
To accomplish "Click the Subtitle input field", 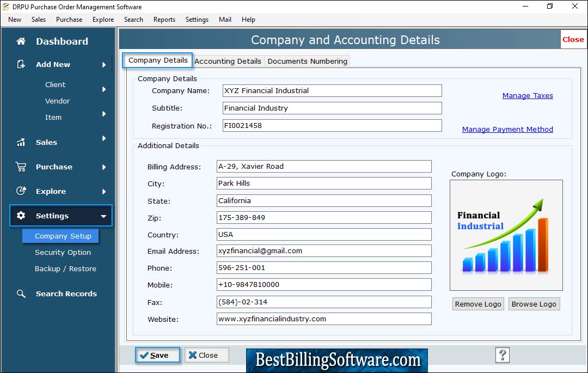I will pyautogui.click(x=332, y=108).
